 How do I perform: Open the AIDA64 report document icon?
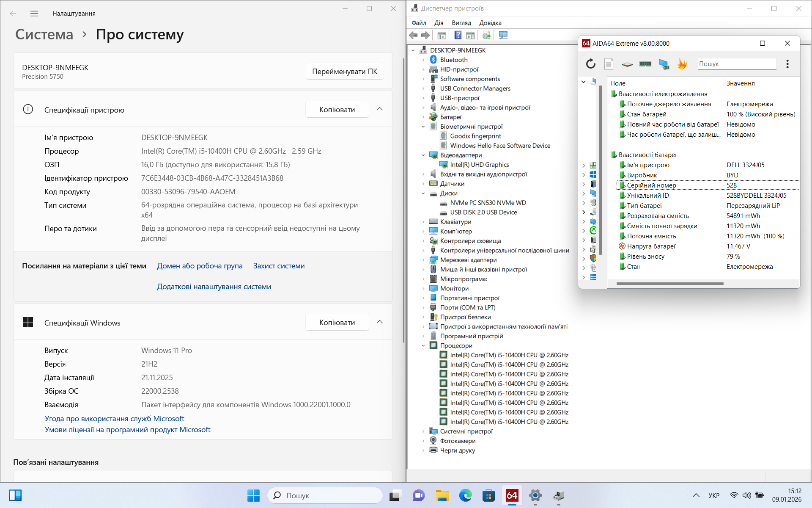(x=609, y=64)
